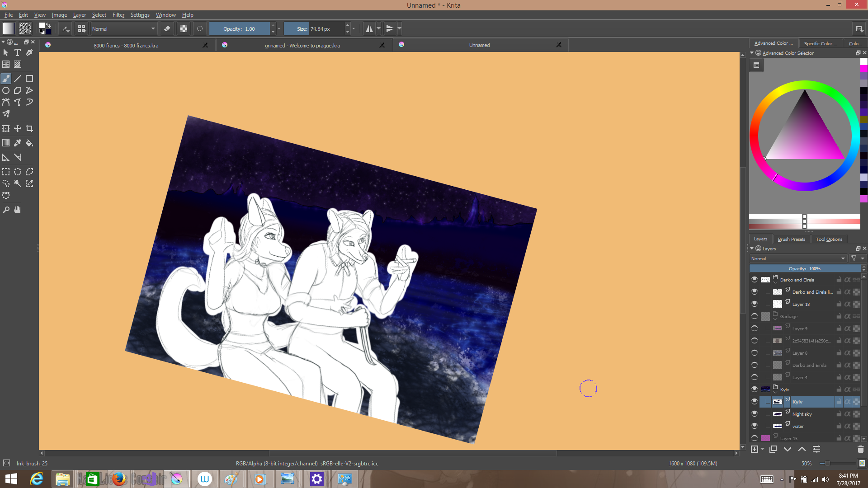Delete layer with trash icon
Screen dimensions: 868x488
point(860,449)
